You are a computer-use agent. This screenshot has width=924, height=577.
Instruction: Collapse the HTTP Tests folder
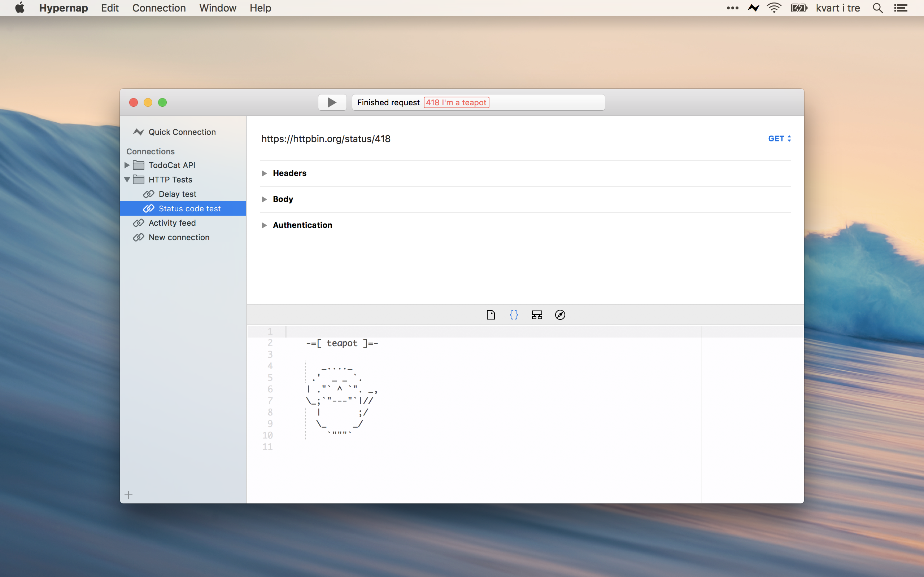127,179
